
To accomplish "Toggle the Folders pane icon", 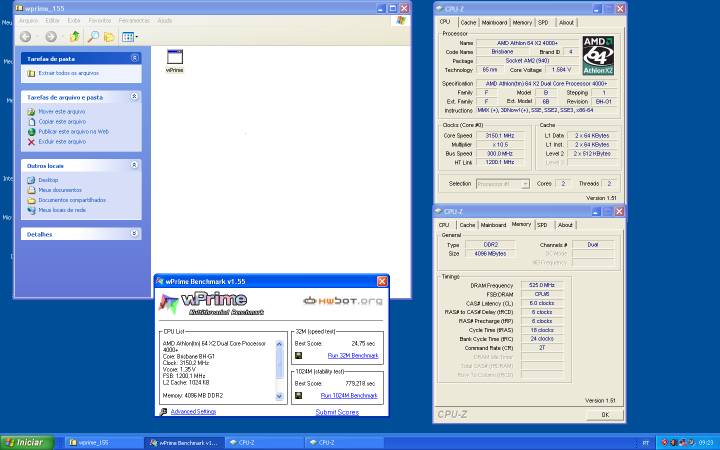I will pos(109,37).
